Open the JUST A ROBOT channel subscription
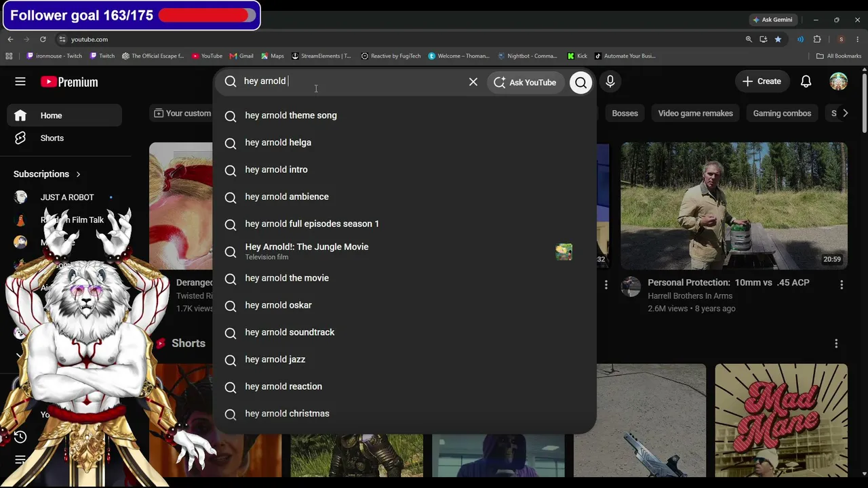 (65, 197)
